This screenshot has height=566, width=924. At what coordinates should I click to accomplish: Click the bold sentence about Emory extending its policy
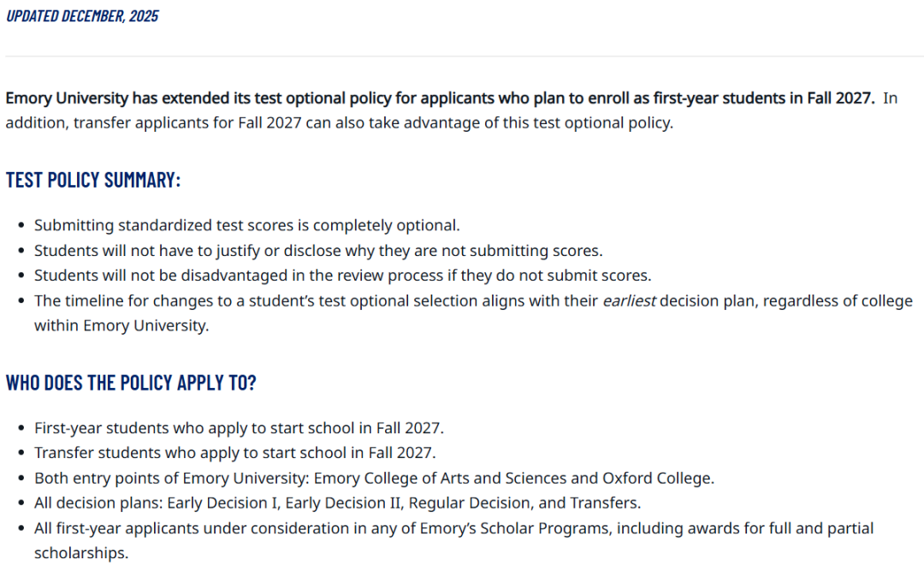[440, 98]
